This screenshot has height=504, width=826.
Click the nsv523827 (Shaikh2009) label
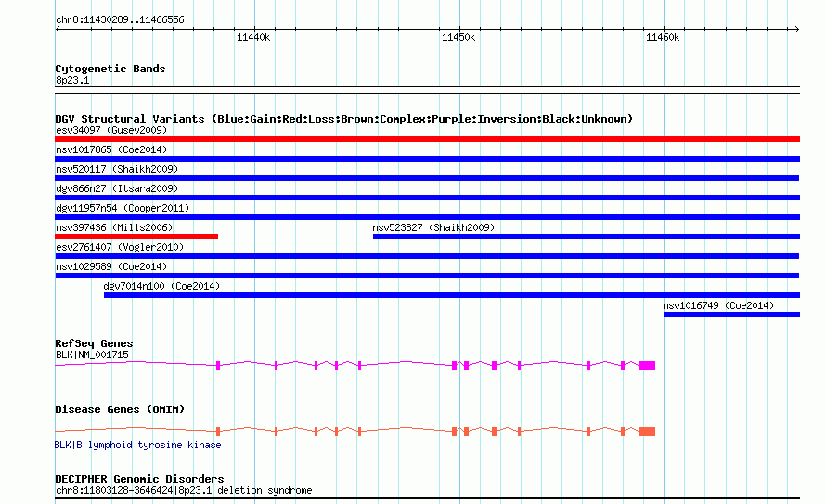(433, 227)
